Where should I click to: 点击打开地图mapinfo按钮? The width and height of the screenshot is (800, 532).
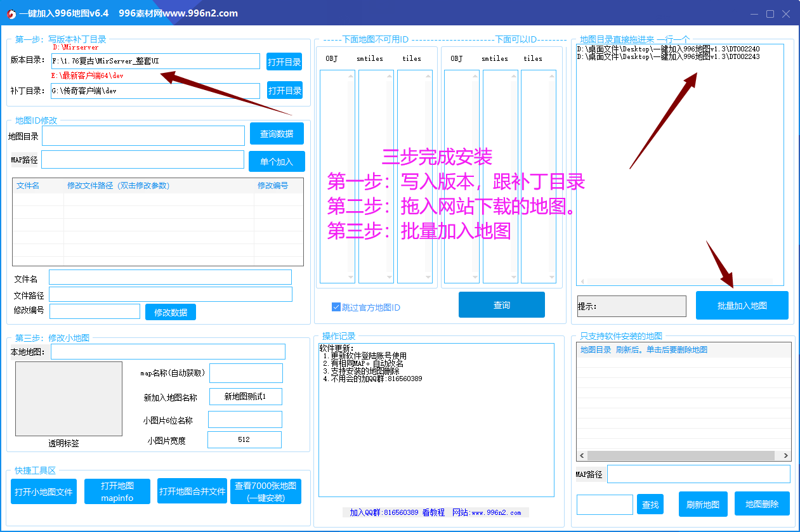click(117, 491)
